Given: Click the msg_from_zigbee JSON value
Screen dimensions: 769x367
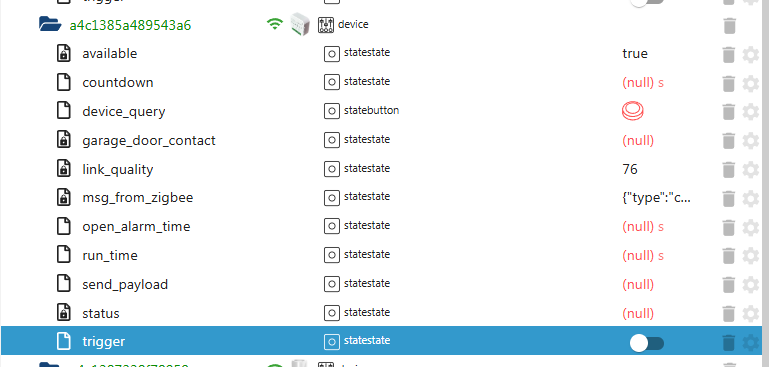Looking at the screenshot, I should tap(656, 198).
